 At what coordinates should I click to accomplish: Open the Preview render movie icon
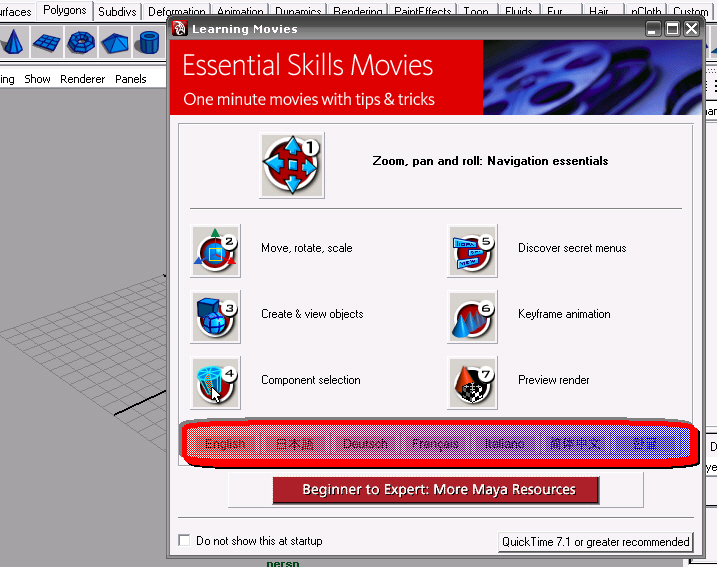(472, 383)
